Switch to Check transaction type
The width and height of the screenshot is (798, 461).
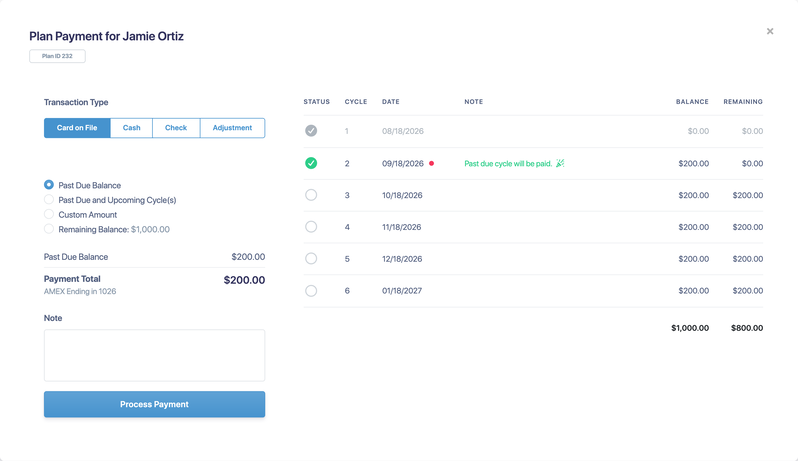point(176,128)
